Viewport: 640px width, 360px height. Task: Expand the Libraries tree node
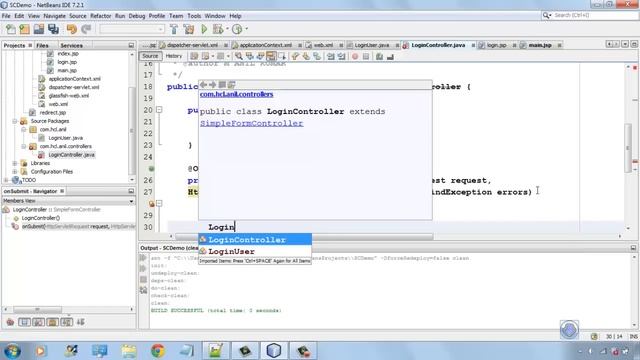pyautogui.click(x=15, y=163)
